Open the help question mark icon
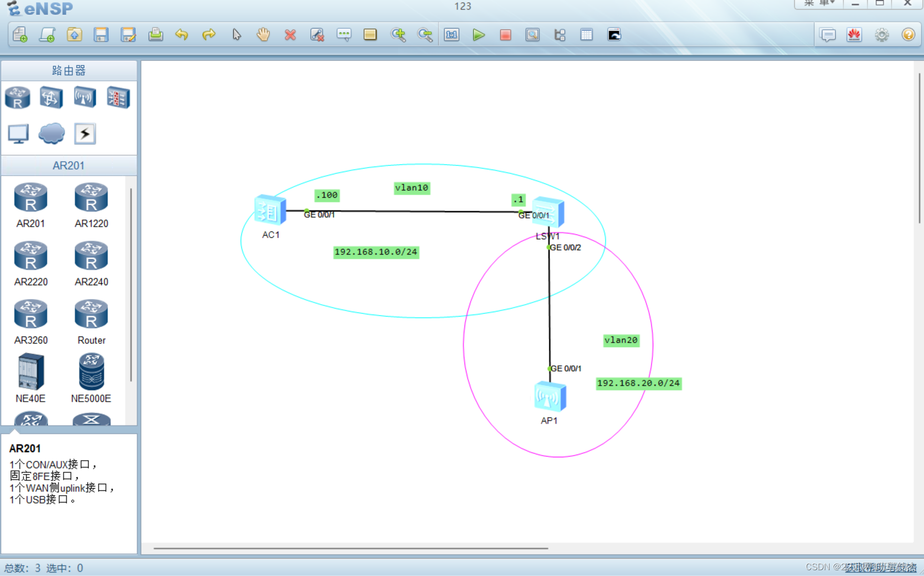This screenshot has width=924, height=576. (x=908, y=35)
